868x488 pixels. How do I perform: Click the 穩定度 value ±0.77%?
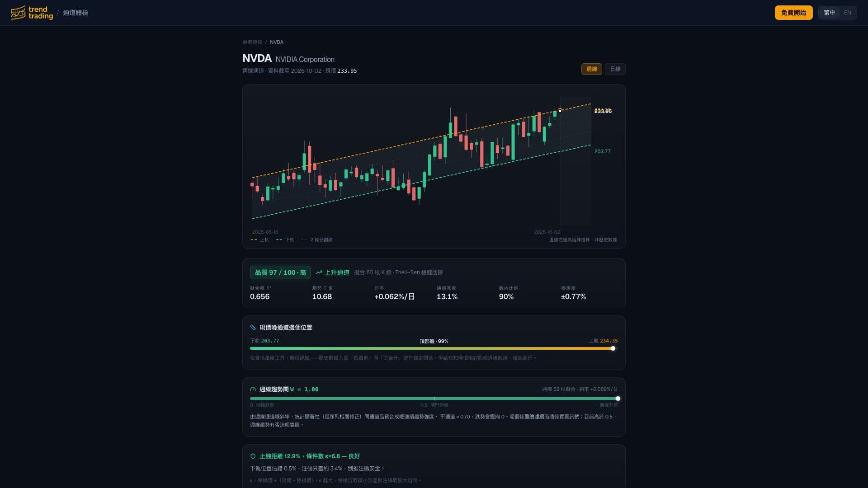click(573, 297)
